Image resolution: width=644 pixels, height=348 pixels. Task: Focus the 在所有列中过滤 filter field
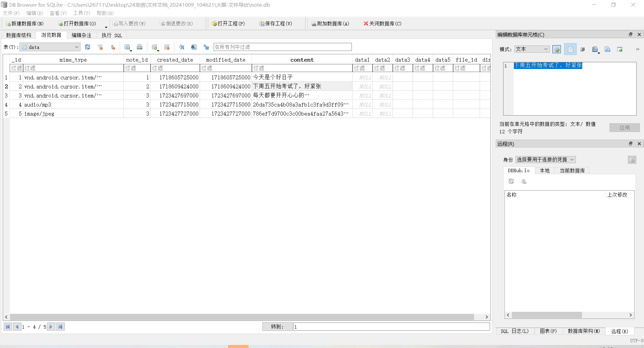(x=282, y=47)
